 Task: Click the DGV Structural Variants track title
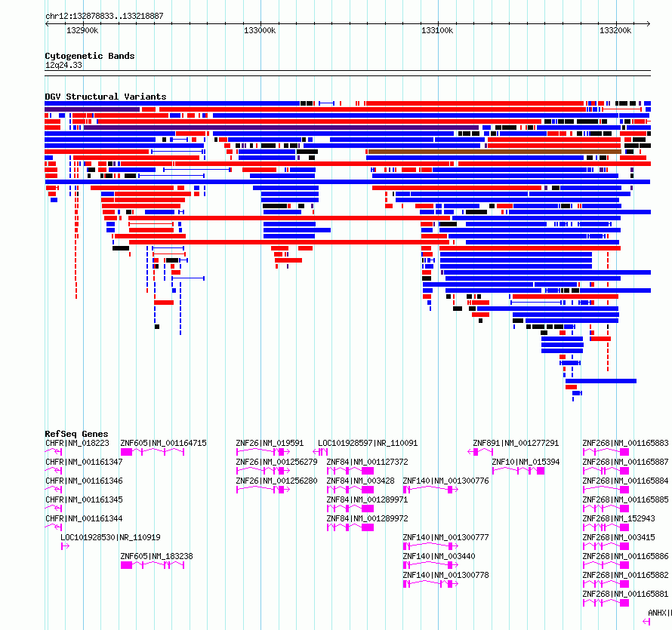coord(106,97)
